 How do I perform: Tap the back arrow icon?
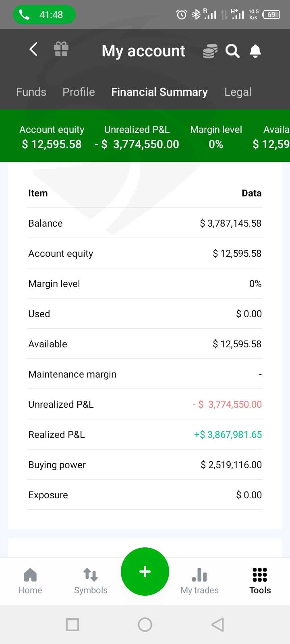point(34,50)
